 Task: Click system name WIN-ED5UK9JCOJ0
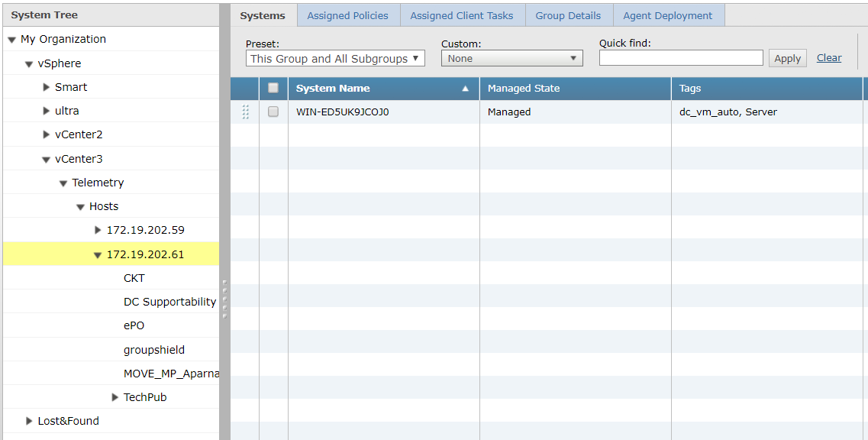click(x=342, y=112)
